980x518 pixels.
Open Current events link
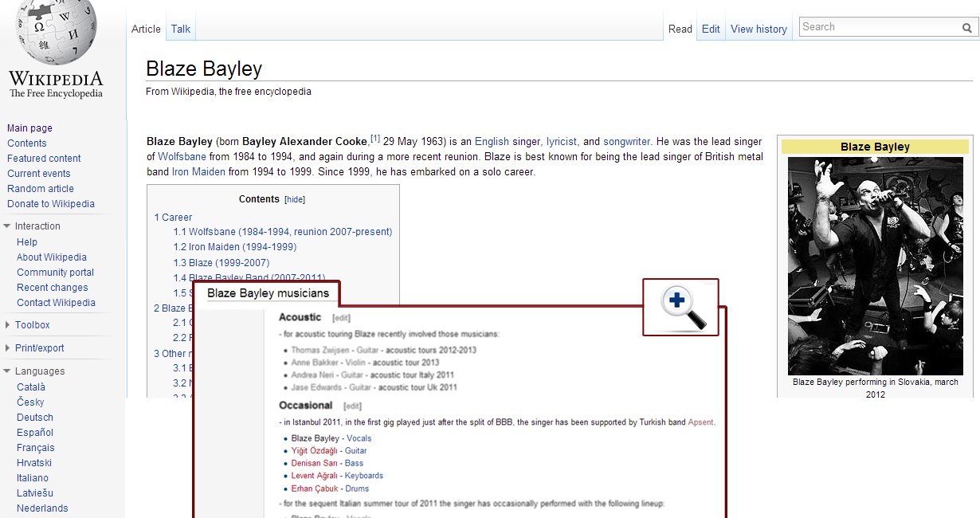tap(39, 174)
